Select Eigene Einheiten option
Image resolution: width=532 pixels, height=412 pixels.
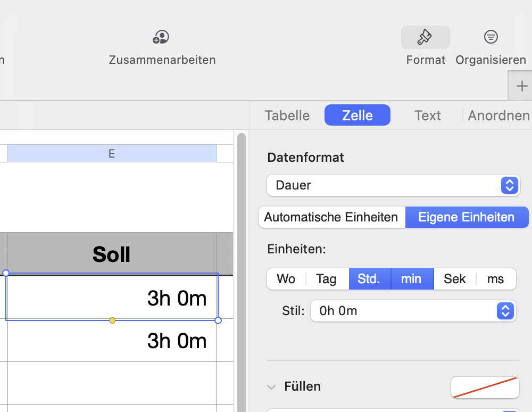[x=467, y=217]
